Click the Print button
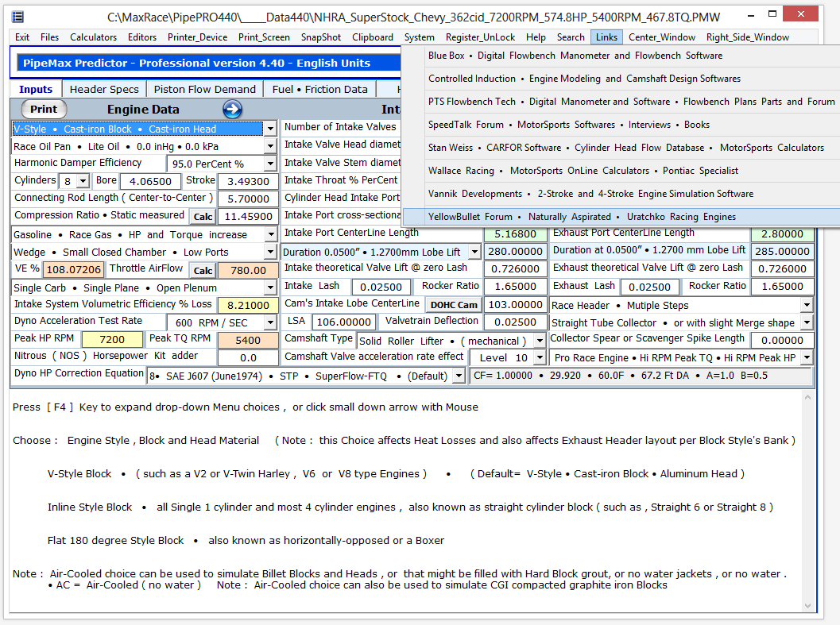This screenshot has width=840, height=625. coord(44,110)
